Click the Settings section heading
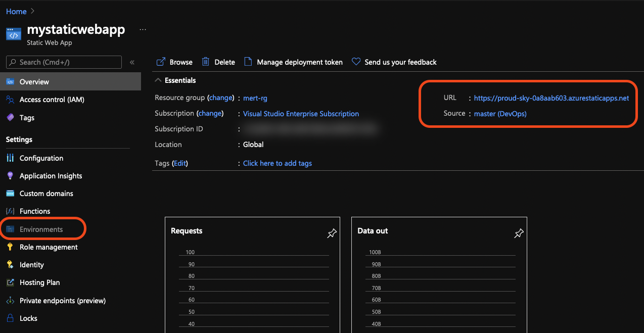The width and height of the screenshot is (644, 333). pos(19,139)
